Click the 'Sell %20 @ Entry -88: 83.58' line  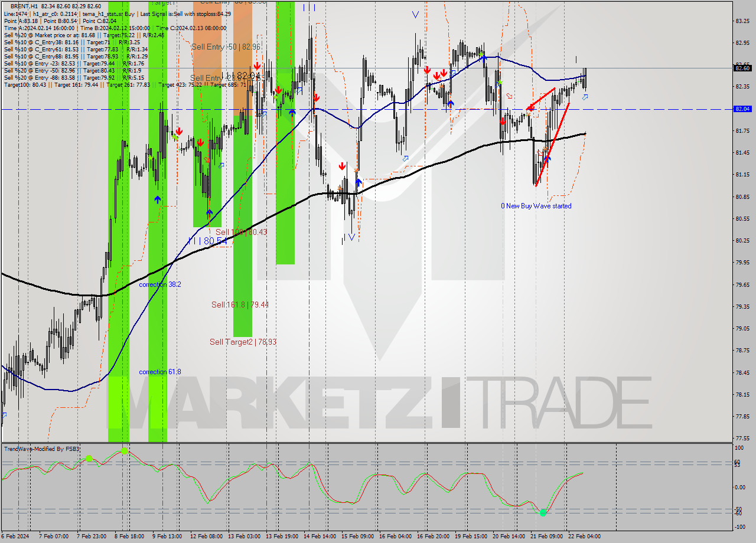click(74, 77)
